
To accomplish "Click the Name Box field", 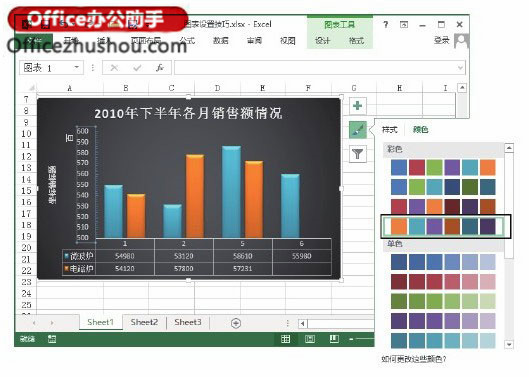I will click(47, 68).
